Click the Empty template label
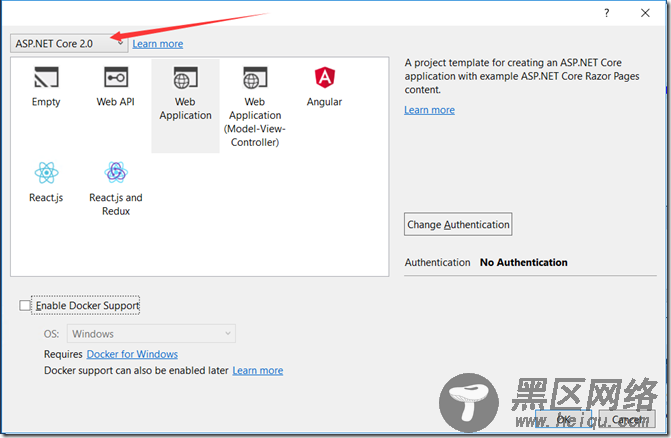This screenshot has width=671, height=438. coord(46,102)
